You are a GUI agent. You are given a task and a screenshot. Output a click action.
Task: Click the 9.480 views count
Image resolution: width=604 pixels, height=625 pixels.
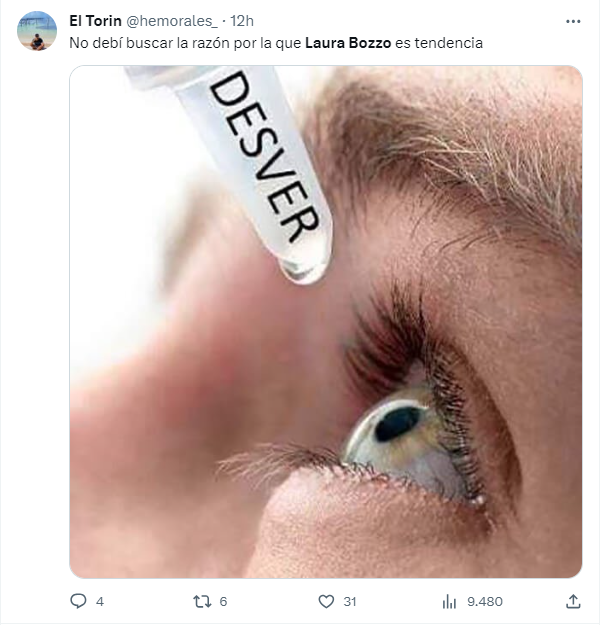(485, 601)
